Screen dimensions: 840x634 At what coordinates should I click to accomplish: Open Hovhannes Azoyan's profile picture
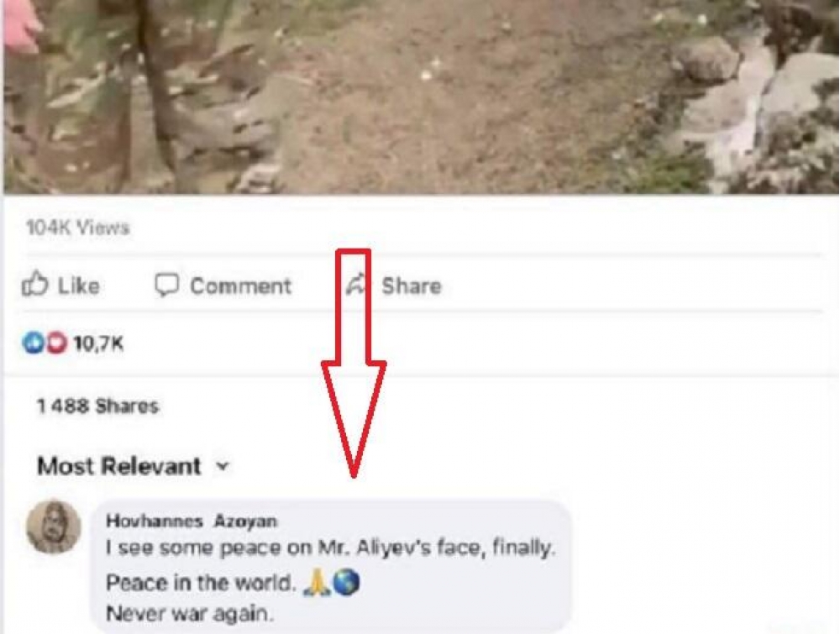click(x=54, y=527)
